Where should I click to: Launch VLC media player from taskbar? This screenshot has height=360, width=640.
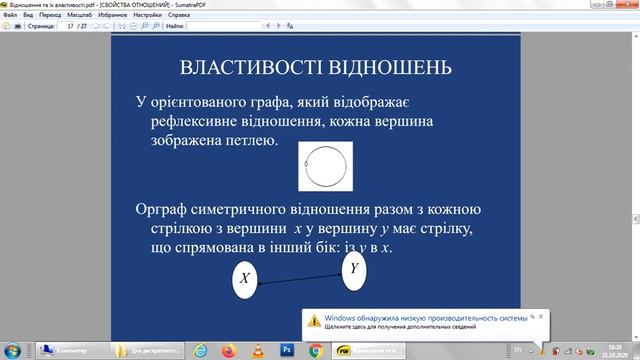(258, 351)
